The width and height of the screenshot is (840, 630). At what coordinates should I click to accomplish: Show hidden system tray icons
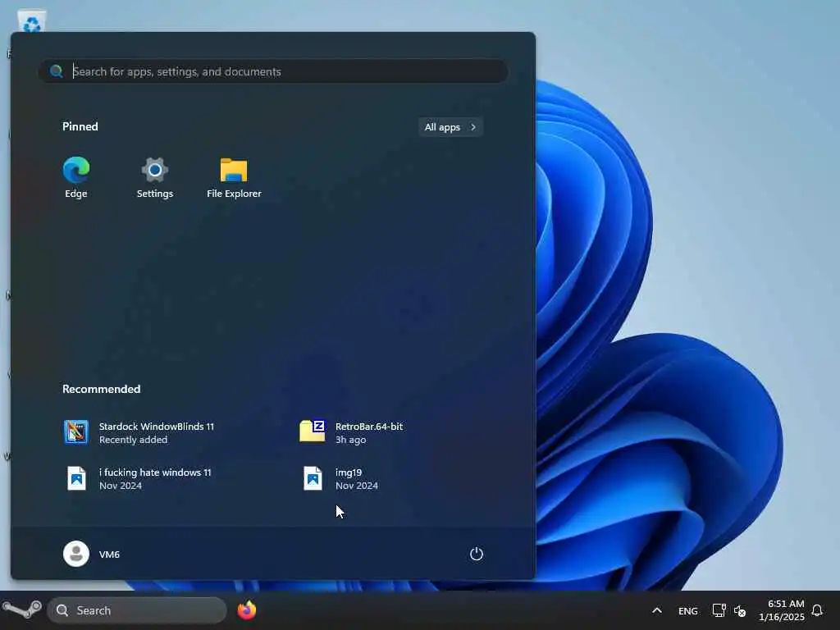[x=657, y=610]
